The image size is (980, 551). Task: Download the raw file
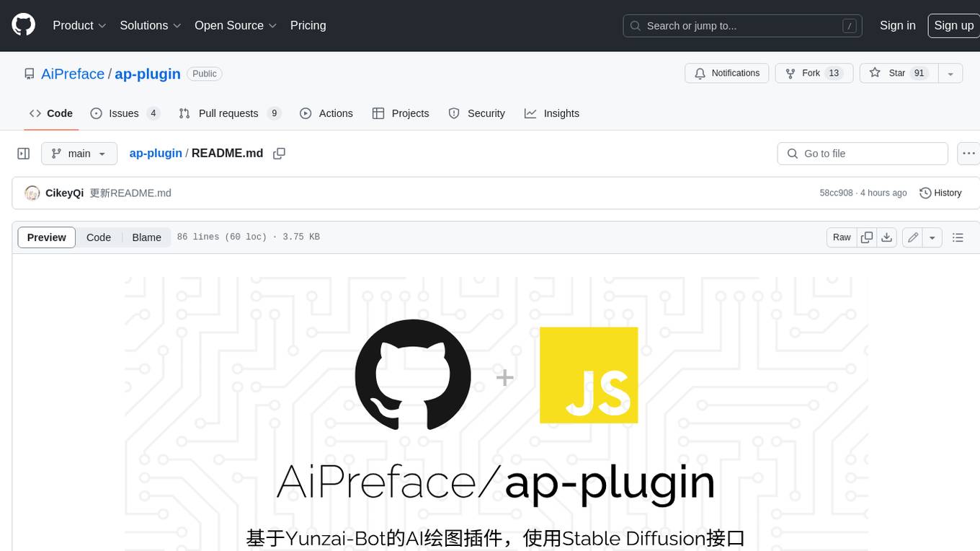click(887, 237)
